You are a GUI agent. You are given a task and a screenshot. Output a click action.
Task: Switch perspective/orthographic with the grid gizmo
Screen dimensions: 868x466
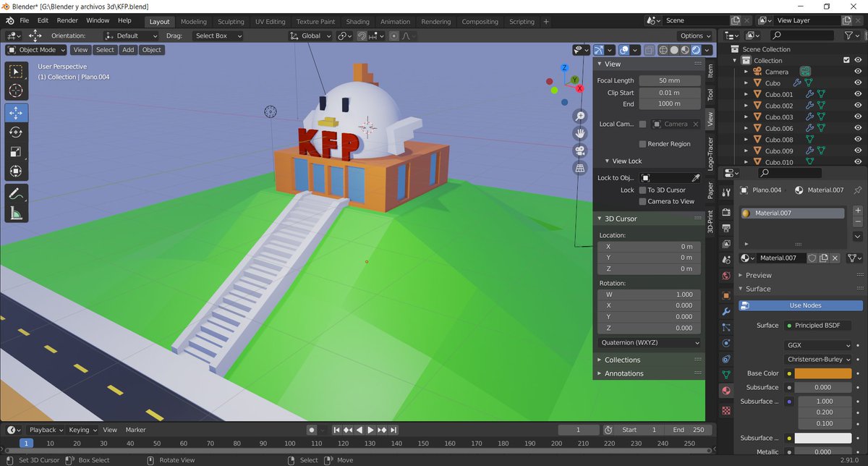click(x=579, y=169)
